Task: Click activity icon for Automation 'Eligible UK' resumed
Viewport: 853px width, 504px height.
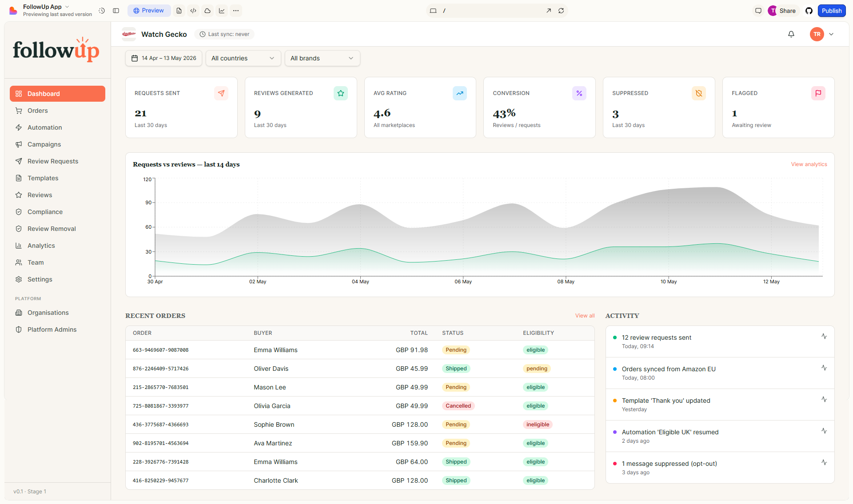Action: pyautogui.click(x=824, y=431)
